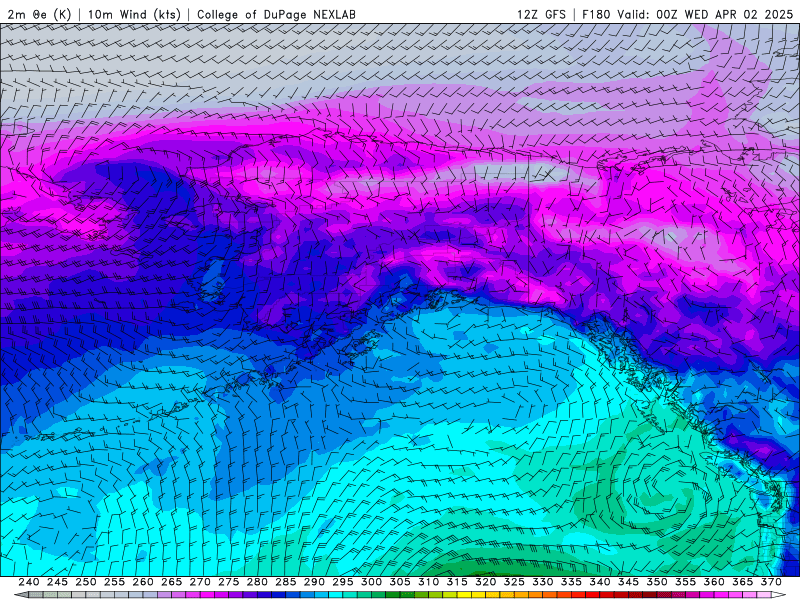This screenshot has height=600, width=800.
Task: Click the right arrow end of color bar
Action: [x=779, y=595]
